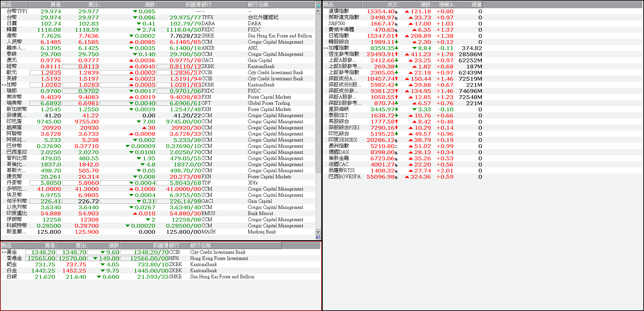
Task: Select the 台幣TPFI row
Action: (x=158, y=11)
